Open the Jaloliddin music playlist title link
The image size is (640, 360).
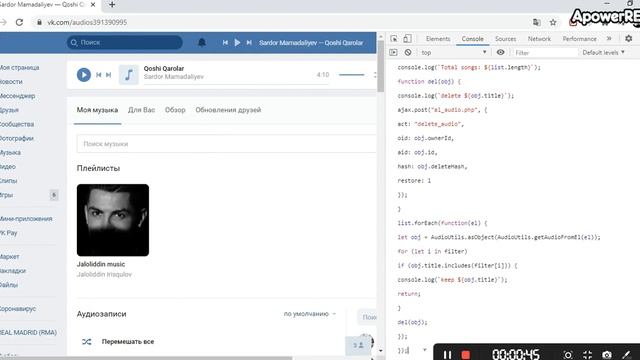(101, 264)
